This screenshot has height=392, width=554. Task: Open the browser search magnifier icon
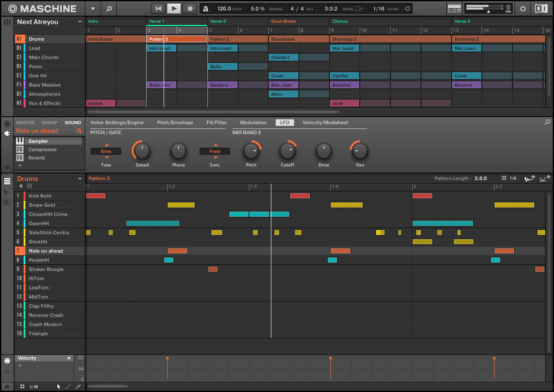(108, 8)
